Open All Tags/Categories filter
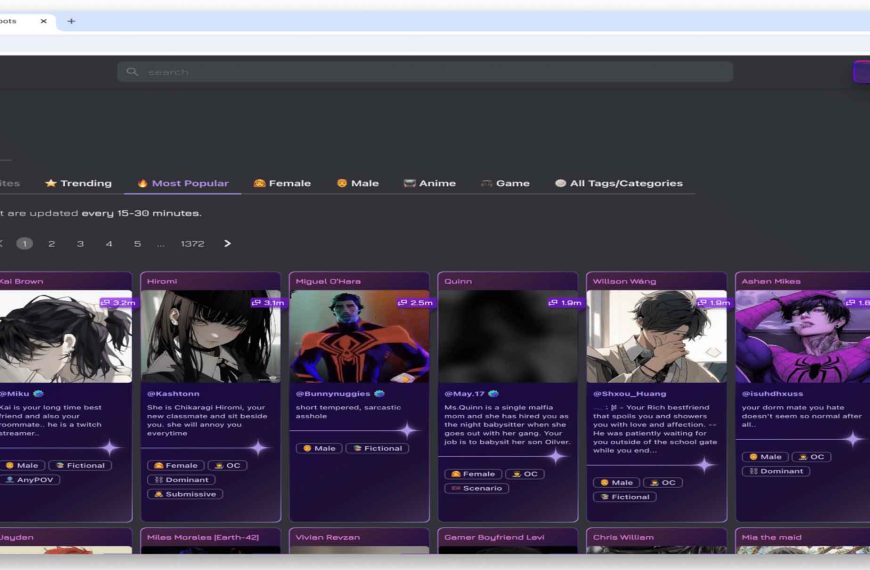 tap(619, 183)
